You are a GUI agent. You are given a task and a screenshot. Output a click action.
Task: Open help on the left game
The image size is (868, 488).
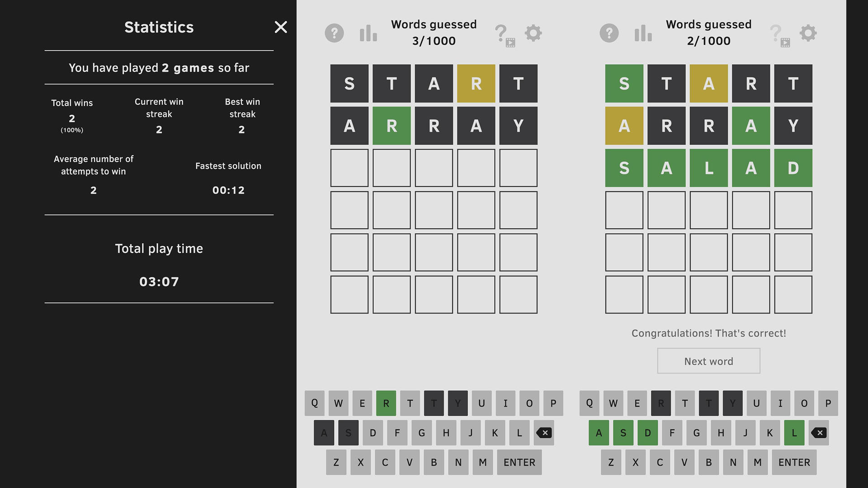tap(334, 33)
